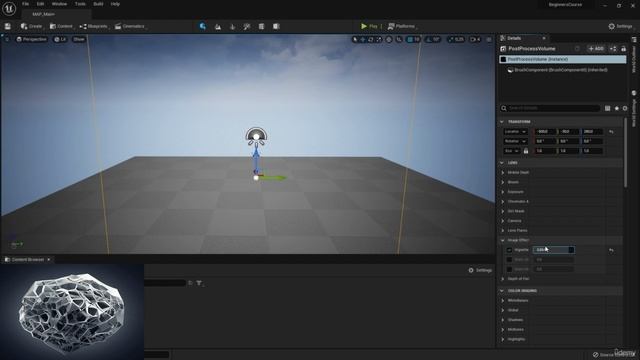Switch to Modeling mode icon in the toolbar
The height and width of the screenshot is (360, 640).
pyautogui.click(x=261, y=27)
